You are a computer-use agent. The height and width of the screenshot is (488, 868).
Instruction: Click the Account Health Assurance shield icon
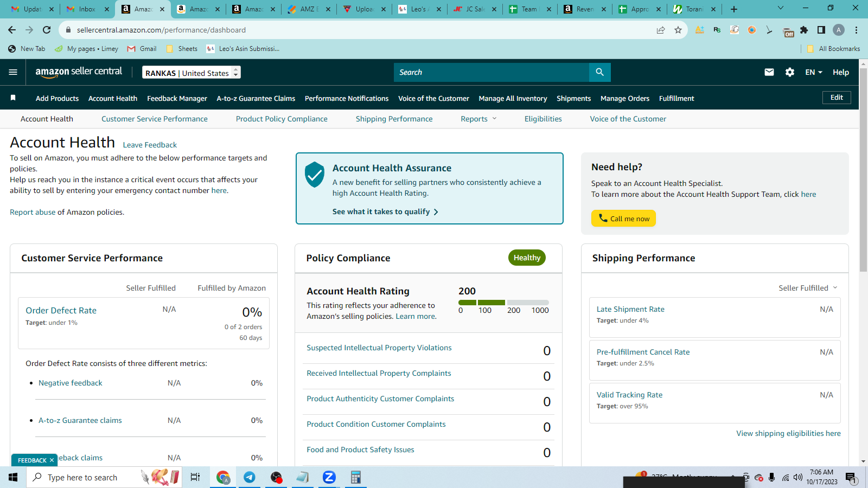[315, 174]
